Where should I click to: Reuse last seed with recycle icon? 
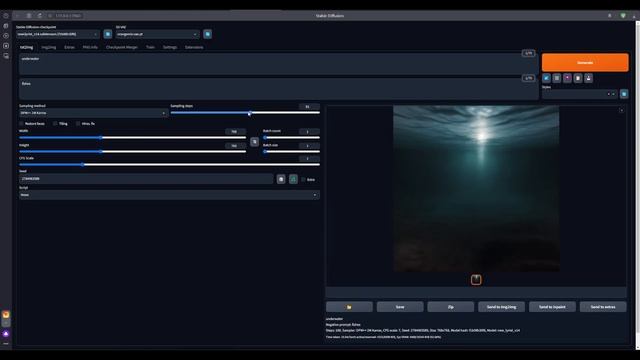[x=293, y=179]
